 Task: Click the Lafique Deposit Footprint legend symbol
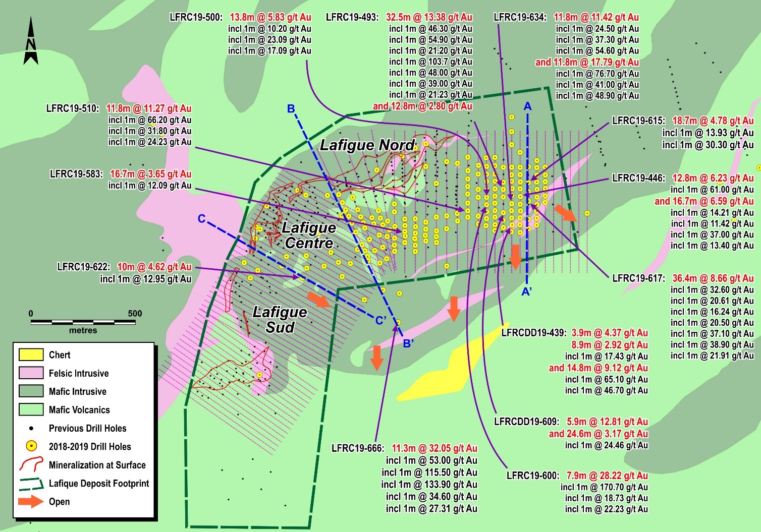coord(31,484)
